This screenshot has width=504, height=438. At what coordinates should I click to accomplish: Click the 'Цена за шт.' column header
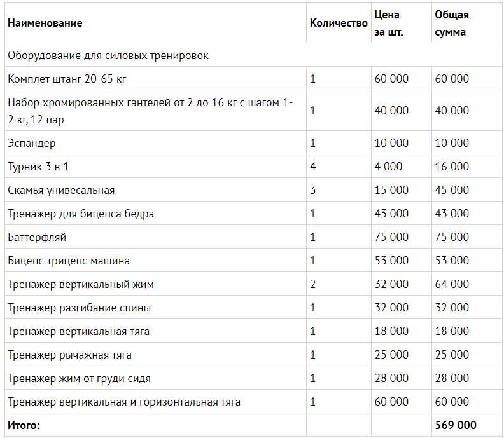389,24
